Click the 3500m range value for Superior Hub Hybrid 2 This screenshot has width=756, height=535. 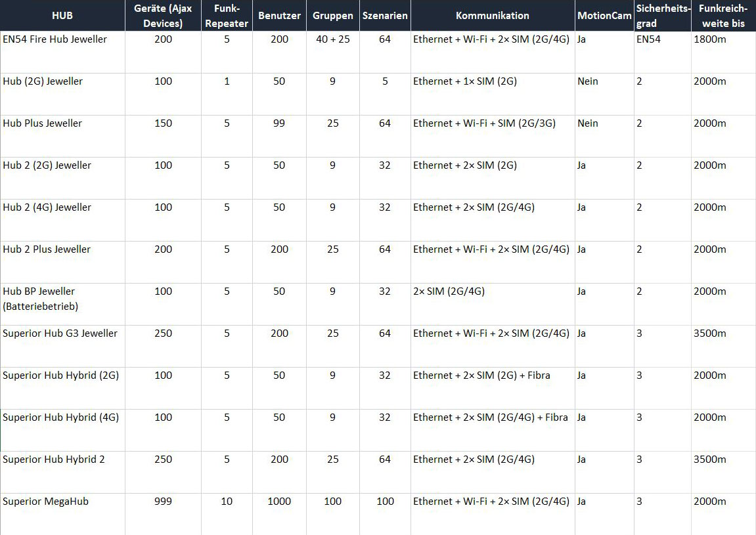pyautogui.click(x=709, y=460)
